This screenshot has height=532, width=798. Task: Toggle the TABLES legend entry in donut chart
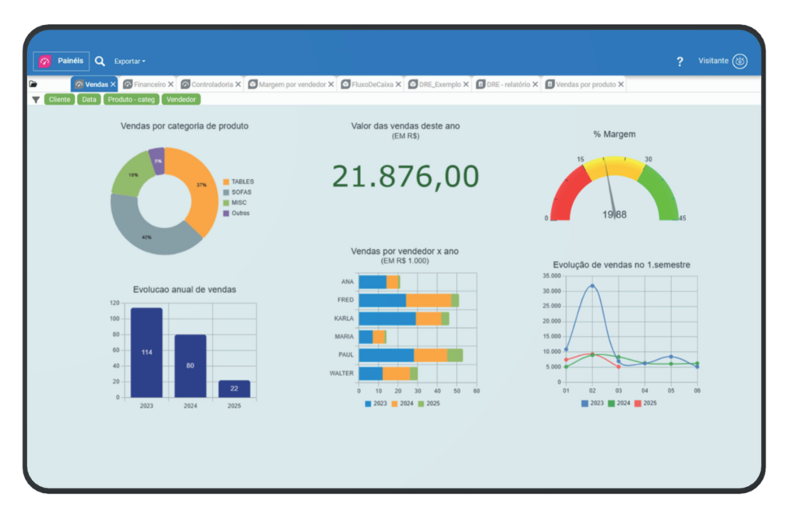point(242,181)
